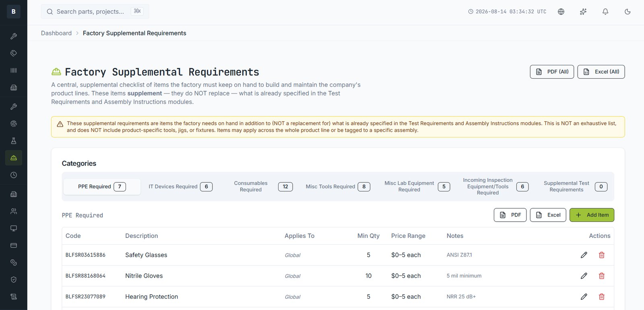Follow the Dashboard breadcrumb link
Screen dimensions: 644x310
pyautogui.click(x=56, y=33)
